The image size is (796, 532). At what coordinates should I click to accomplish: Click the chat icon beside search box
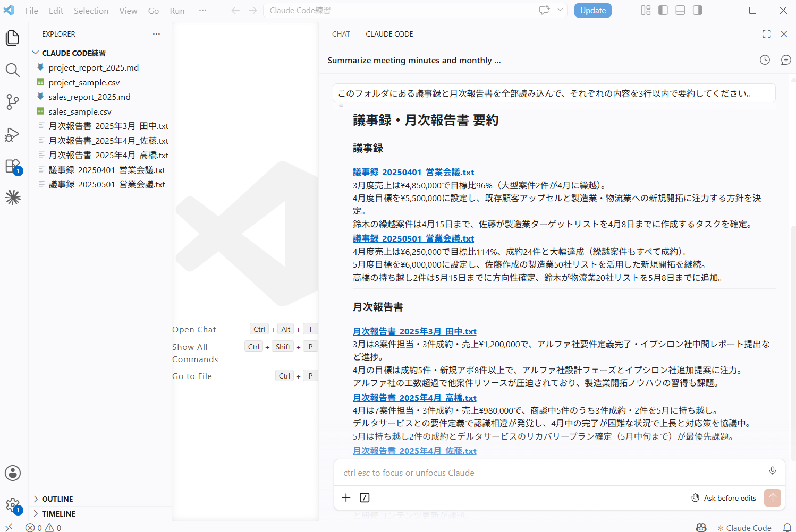pyautogui.click(x=544, y=10)
